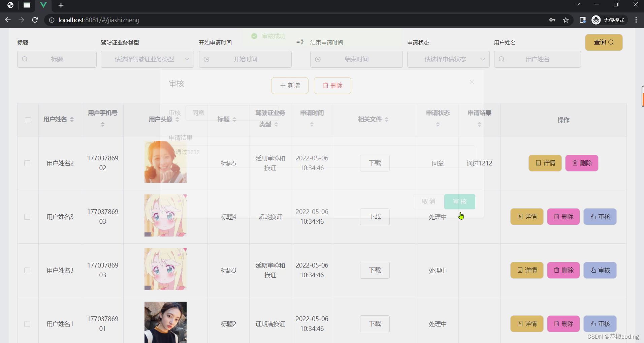Download file for the 标题3 row
The image size is (644, 343).
[x=375, y=270]
